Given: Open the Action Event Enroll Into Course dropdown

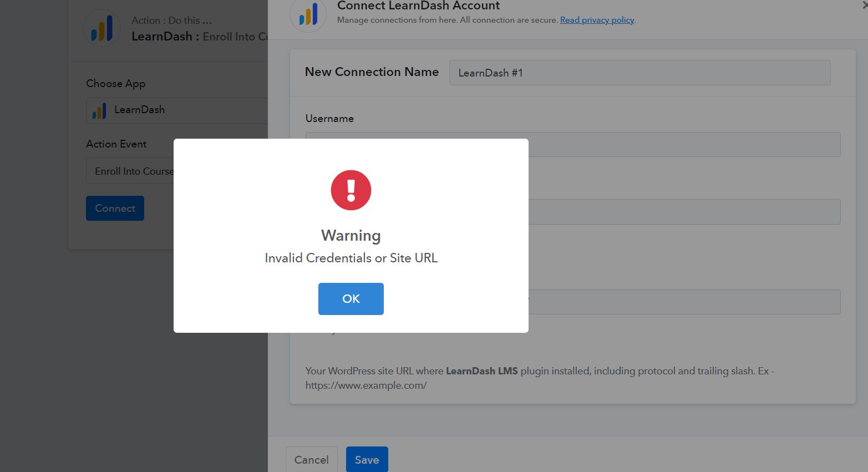Looking at the screenshot, I should 131,171.
